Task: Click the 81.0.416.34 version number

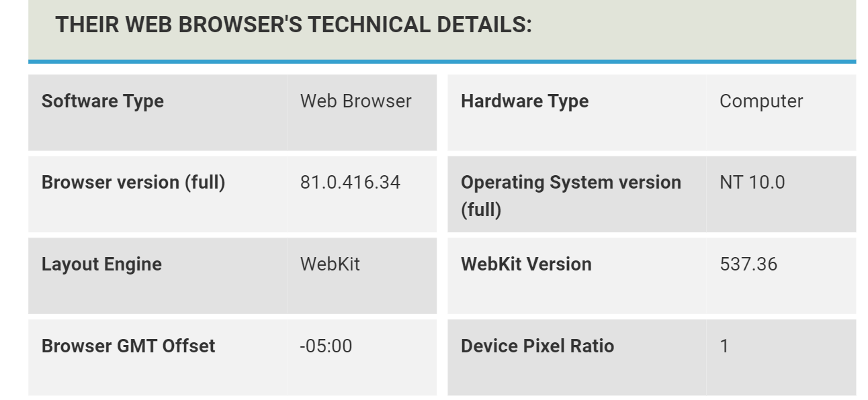Action: point(350,183)
